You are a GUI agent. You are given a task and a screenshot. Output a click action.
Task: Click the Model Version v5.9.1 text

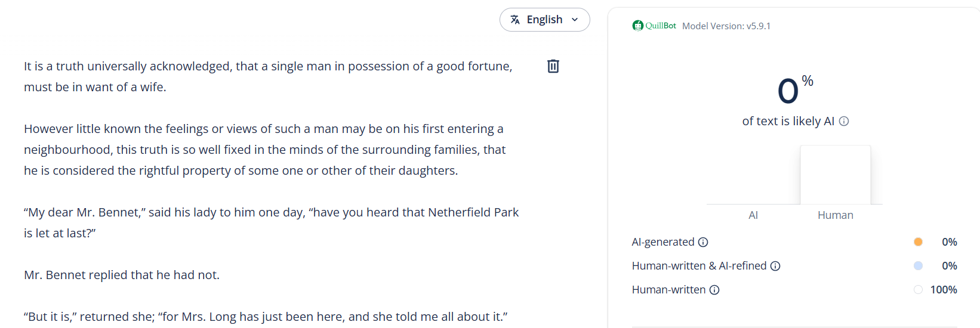(x=726, y=26)
